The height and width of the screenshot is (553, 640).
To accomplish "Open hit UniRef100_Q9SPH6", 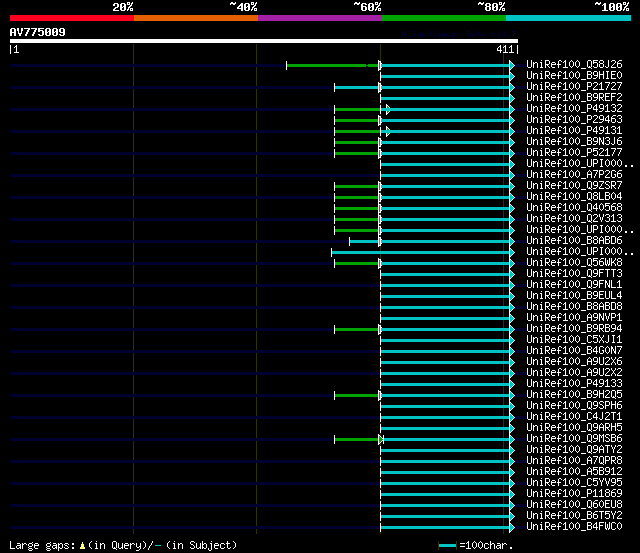I will point(574,406).
